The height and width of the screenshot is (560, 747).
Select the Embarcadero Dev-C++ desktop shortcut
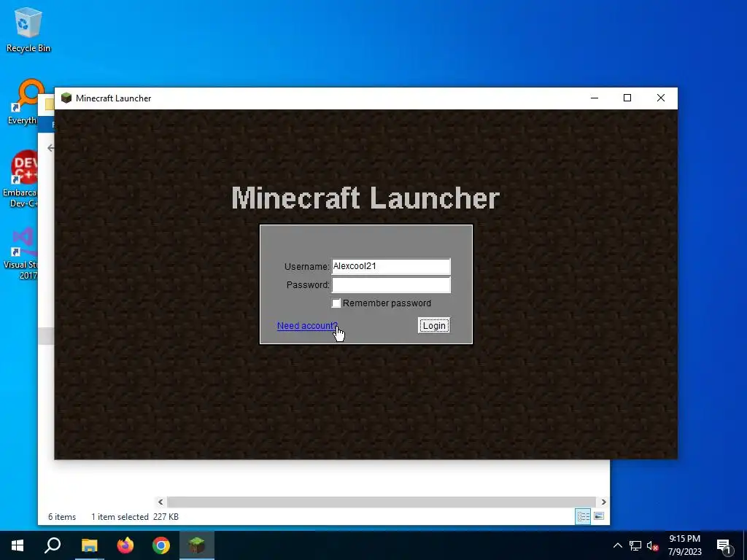click(20, 179)
